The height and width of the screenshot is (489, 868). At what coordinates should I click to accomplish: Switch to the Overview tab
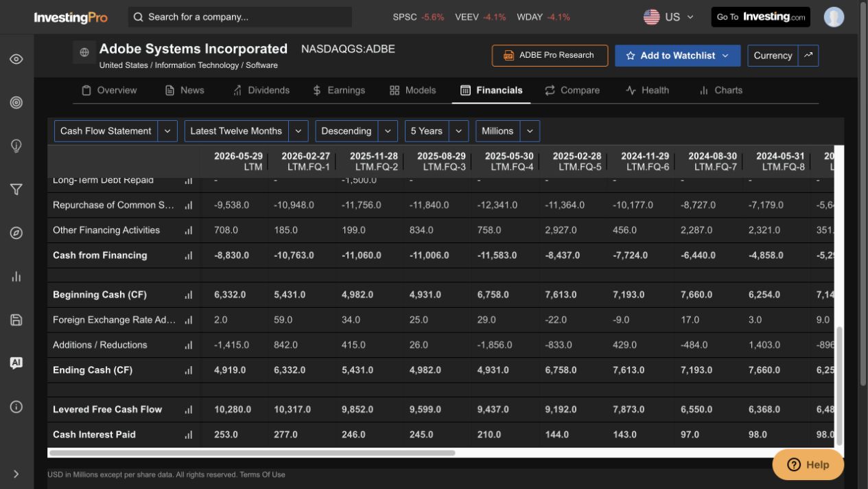108,90
